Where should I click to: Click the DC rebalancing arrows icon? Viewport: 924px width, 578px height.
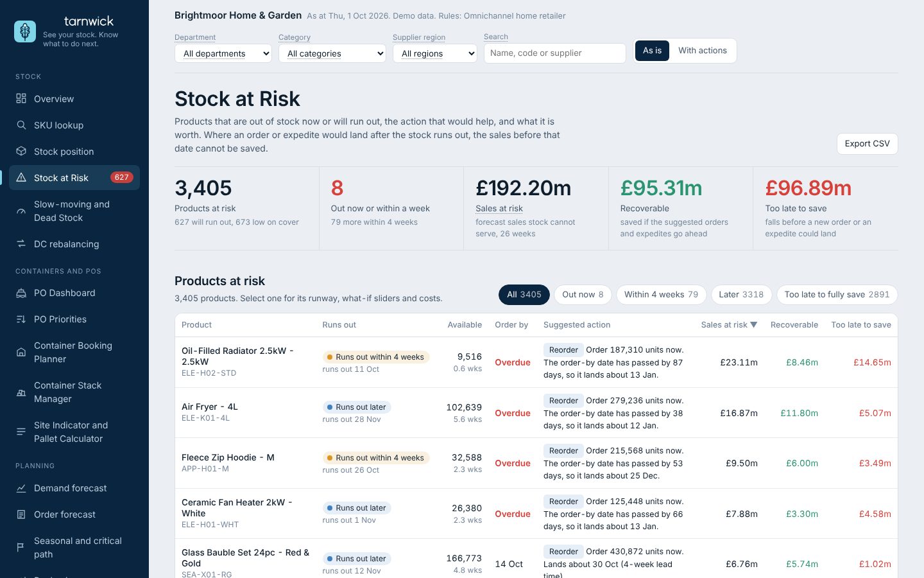click(21, 244)
